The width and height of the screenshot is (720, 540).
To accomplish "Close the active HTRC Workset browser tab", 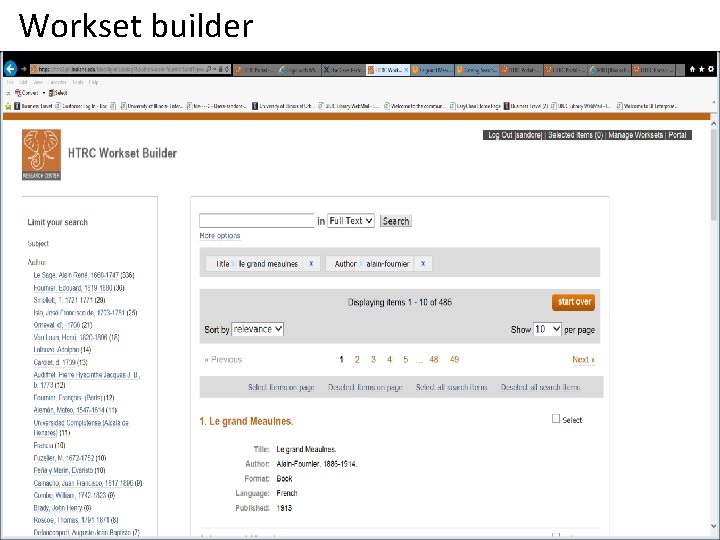I will pyautogui.click(x=406, y=70).
